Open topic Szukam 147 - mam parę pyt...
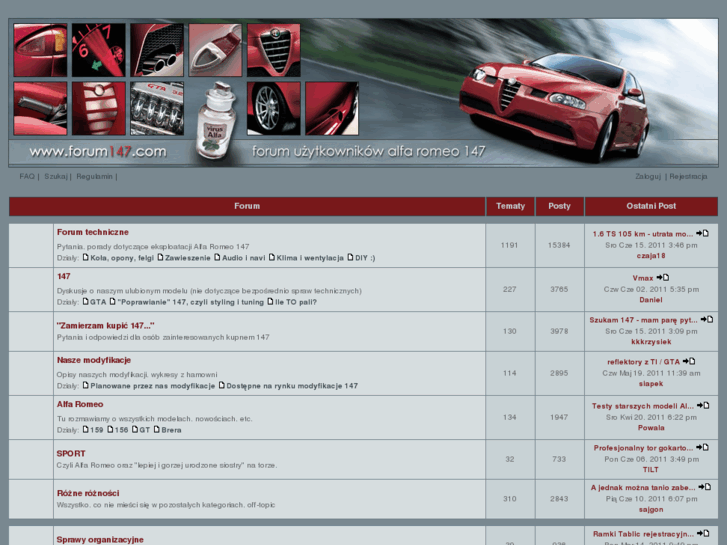Viewport: 727px width, 545px height. (x=644, y=320)
